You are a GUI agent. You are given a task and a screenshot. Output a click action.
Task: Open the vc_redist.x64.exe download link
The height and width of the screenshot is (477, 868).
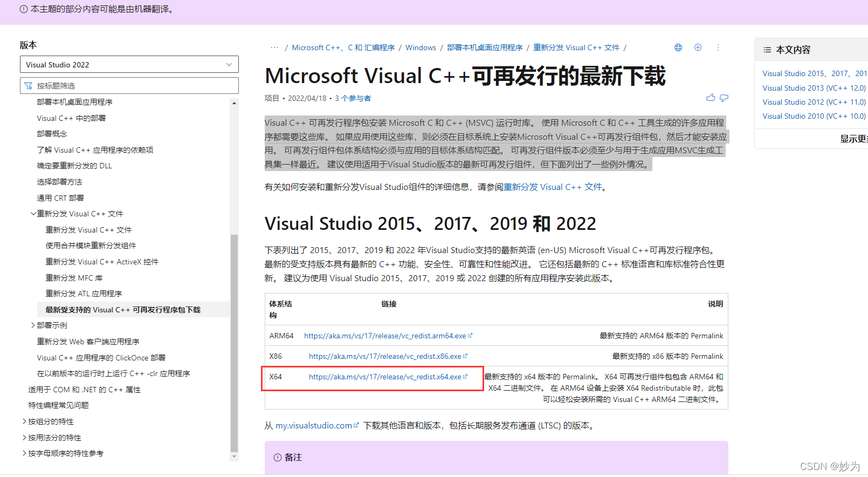(385, 377)
